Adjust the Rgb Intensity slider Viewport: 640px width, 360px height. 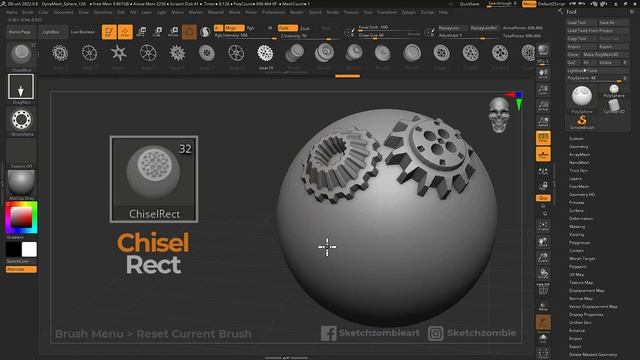coord(245,36)
